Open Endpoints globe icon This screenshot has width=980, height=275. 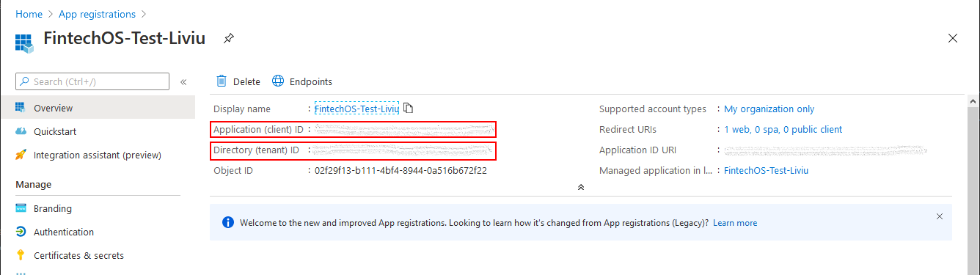click(278, 81)
